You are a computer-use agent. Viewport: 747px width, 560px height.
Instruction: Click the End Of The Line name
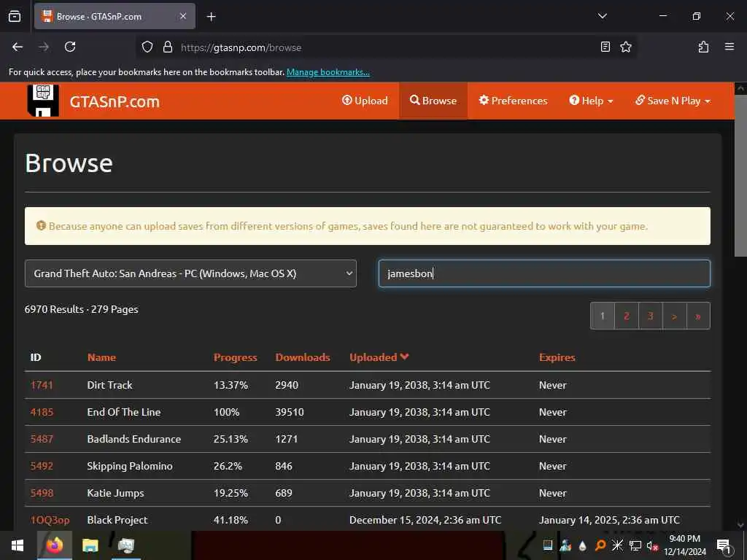pyautogui.click(x=124, y=412)
